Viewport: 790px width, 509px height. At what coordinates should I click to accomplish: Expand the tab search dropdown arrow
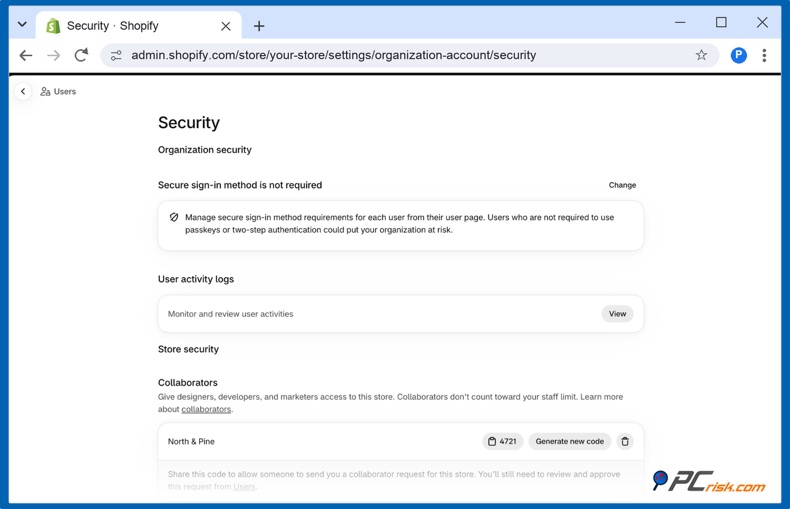click(22, 24)
